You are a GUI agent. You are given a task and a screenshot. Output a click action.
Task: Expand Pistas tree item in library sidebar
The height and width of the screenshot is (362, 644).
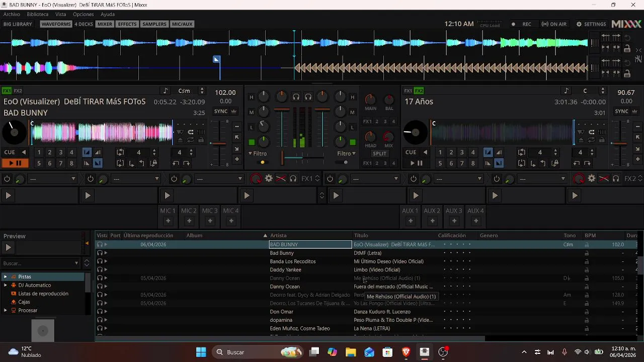6,277
